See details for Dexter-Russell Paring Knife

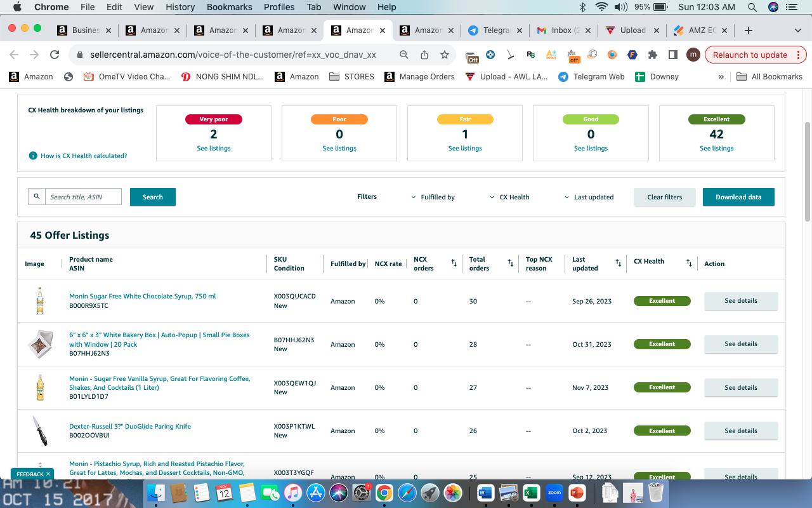[741, 431]
